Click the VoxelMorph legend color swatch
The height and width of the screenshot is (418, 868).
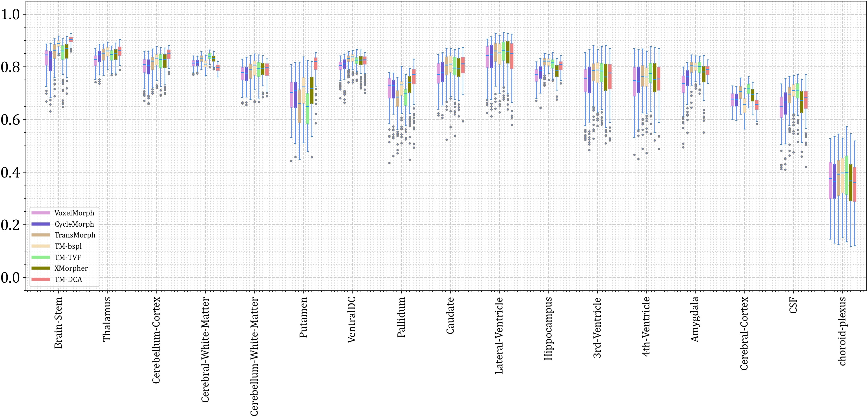coord(41,213)
